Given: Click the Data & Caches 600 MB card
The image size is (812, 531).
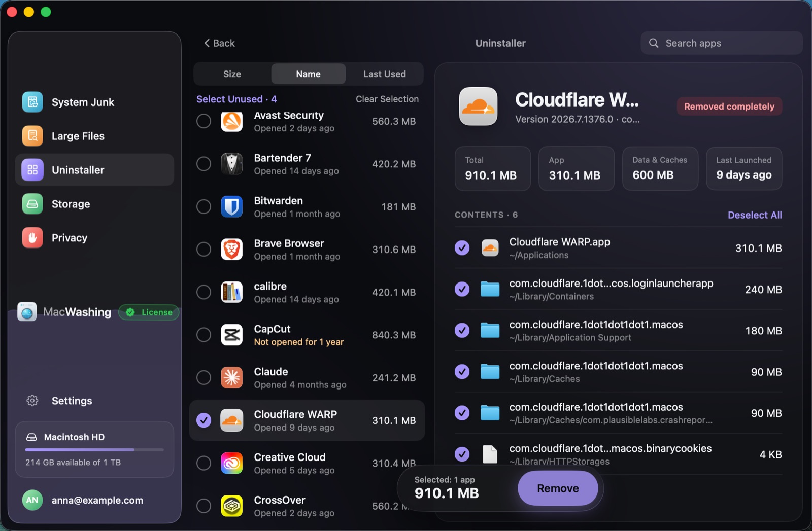Looking at the screenshot, I should pos(660,168).
